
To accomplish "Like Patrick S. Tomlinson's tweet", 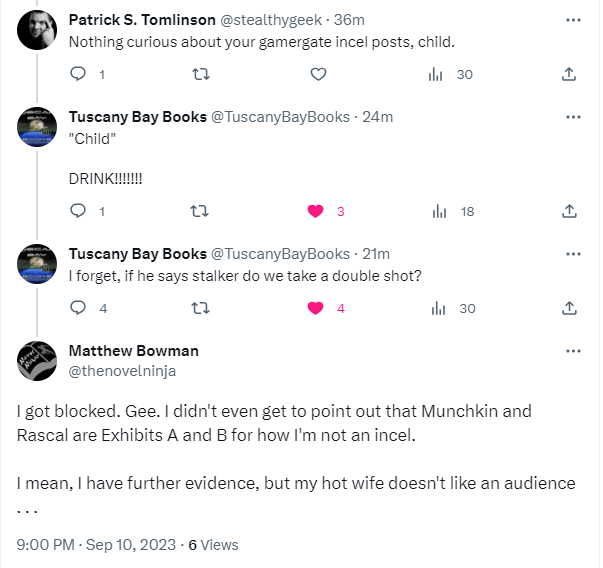I will pos(318,74).
